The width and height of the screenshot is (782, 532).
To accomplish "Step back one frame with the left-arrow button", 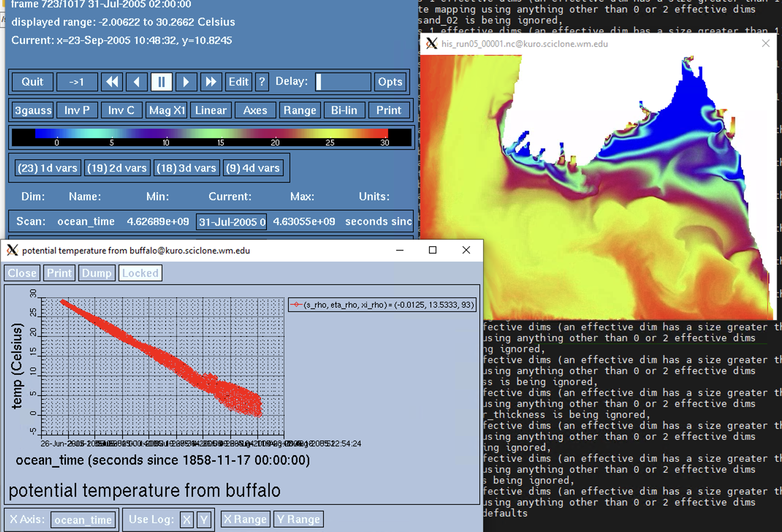I will [137, 81].
